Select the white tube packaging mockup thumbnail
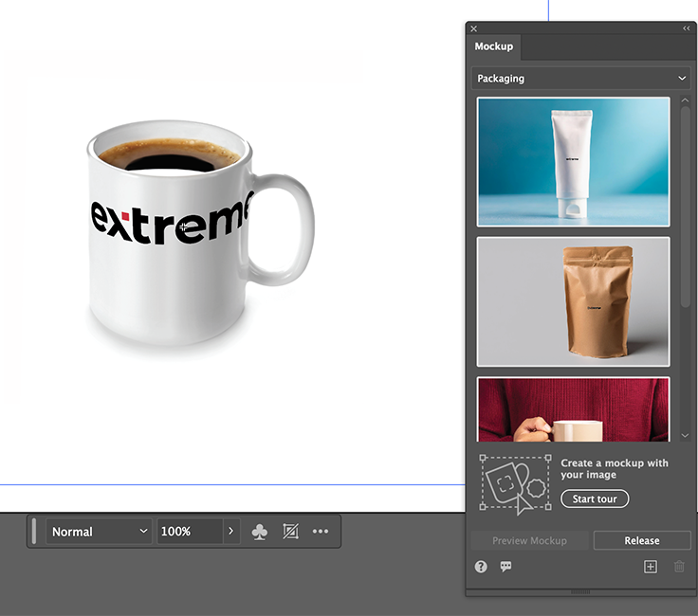The width and height of the screenshot is (698, 616). tap(573, 162)
